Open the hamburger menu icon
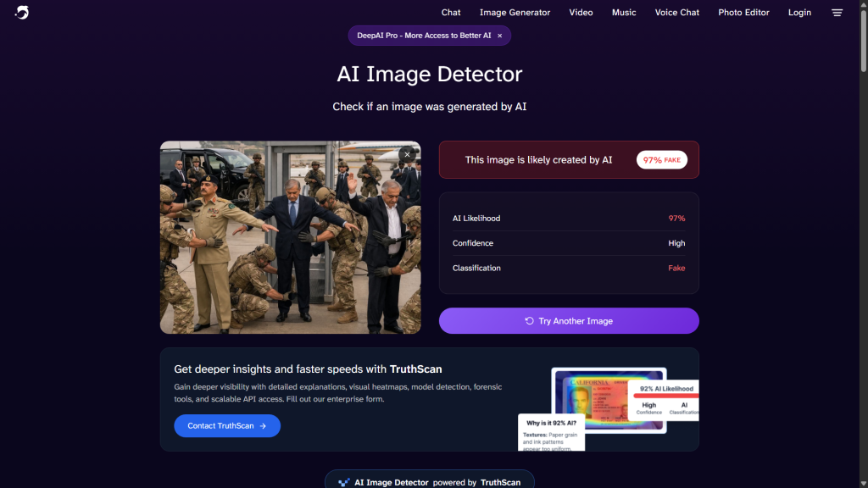 [x=837, y=13]
